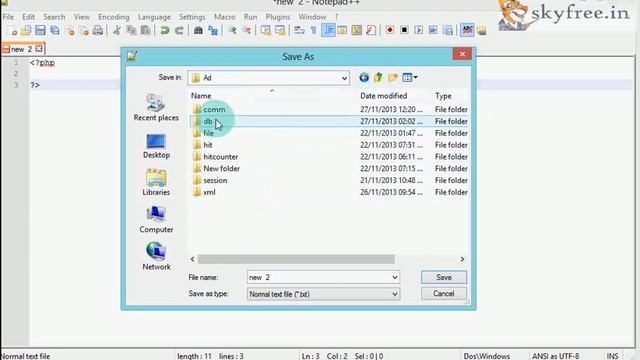
Task: Click the Print toolbar icon
Action: [x=98, y=31]
